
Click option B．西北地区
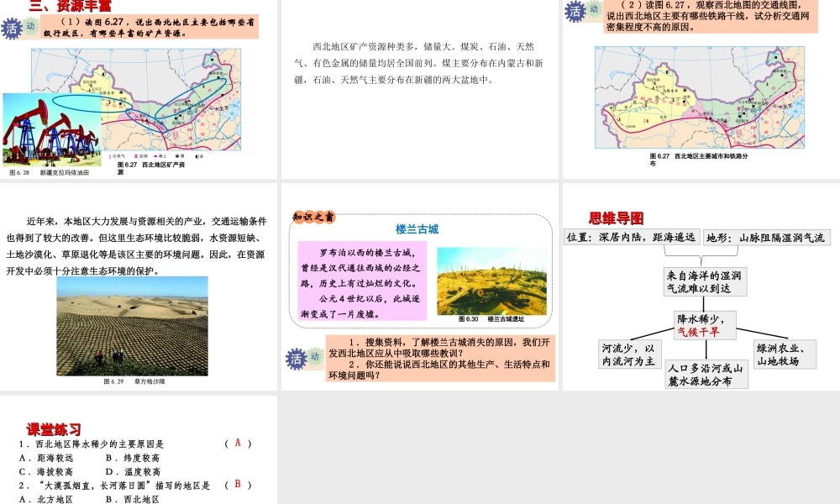133,499
